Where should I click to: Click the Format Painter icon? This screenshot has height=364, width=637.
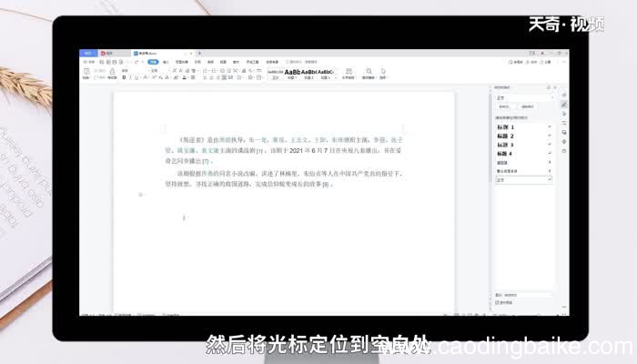tap(112, 71)
